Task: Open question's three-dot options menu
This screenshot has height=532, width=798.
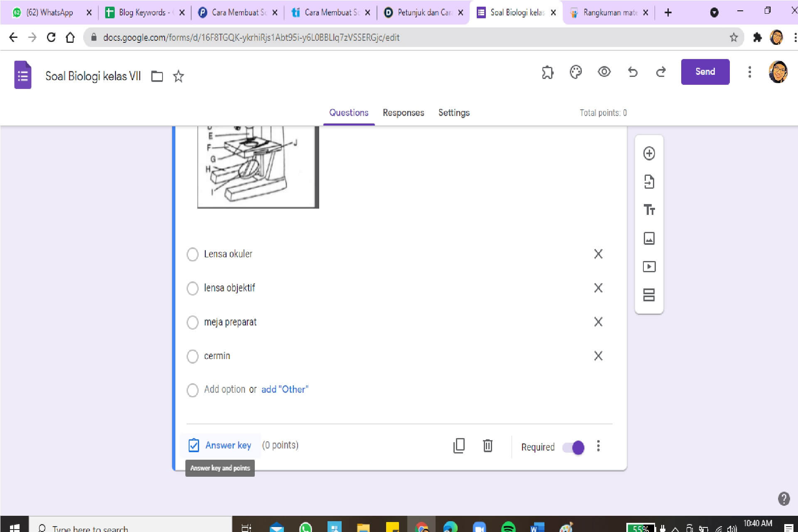Action: click(598, 446)
